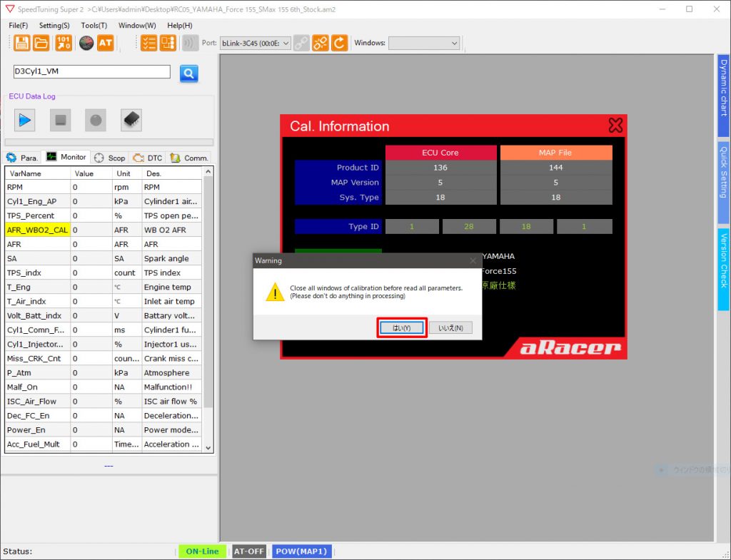The image size is (731, 560).
Task: Select the Monitor tab
Action: (66, 157)
